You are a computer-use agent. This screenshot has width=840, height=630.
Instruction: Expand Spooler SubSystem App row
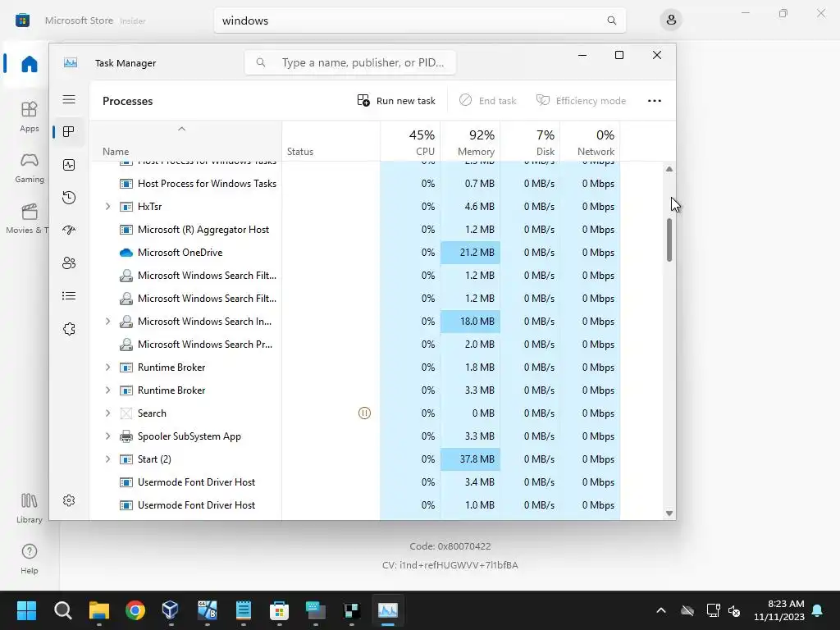tap(107, 436)
